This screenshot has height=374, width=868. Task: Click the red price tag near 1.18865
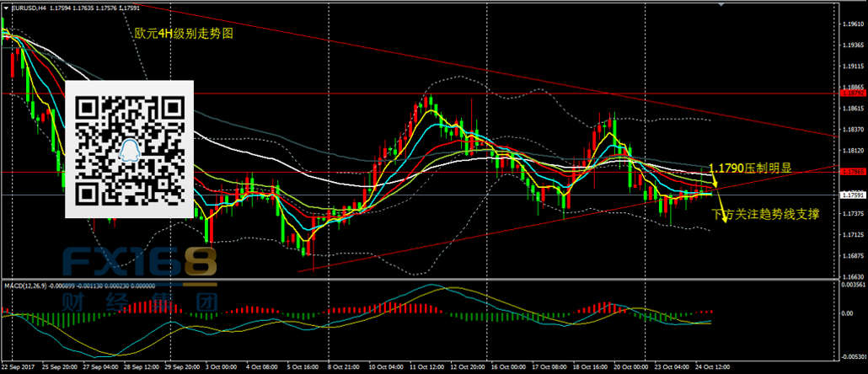tap(853, 93)
